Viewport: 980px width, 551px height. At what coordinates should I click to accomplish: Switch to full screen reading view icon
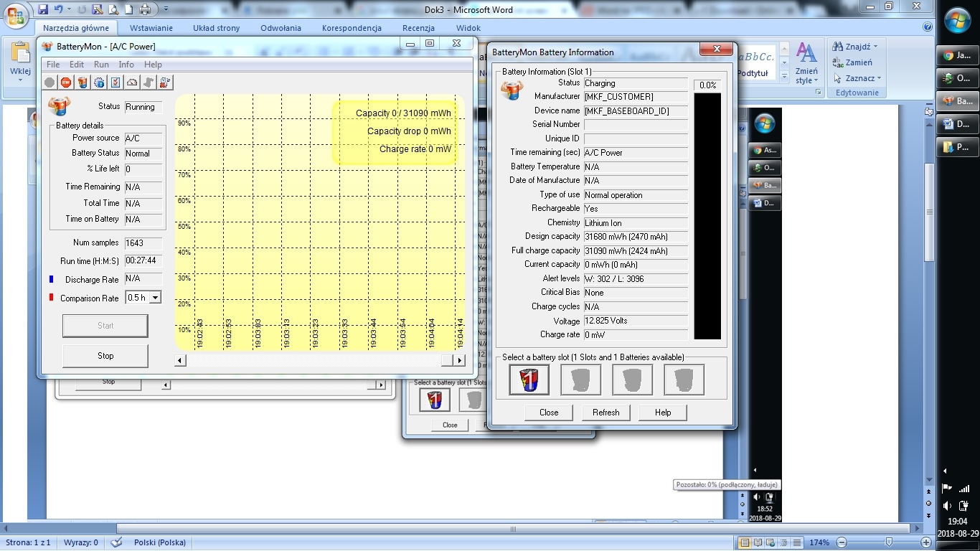(x=758, y=542)
